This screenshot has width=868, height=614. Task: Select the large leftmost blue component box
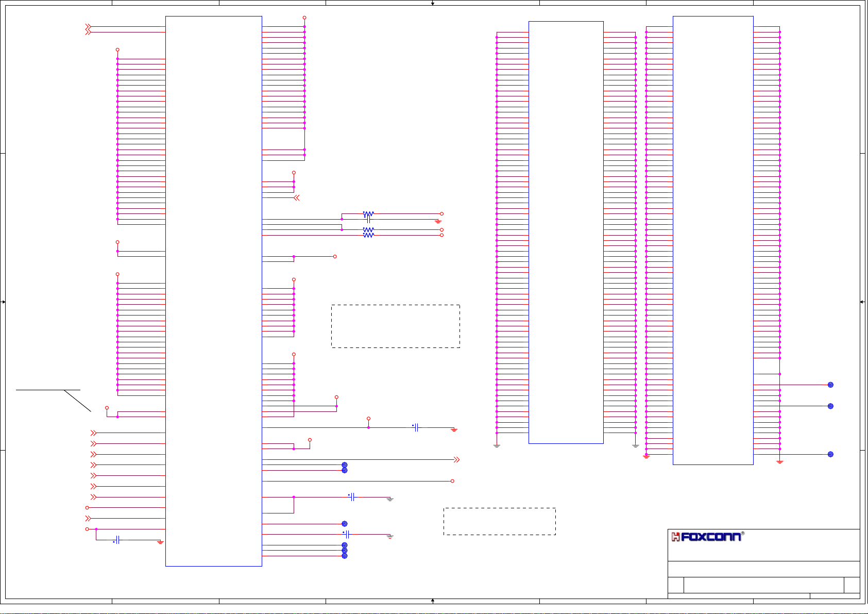[214, 291]
